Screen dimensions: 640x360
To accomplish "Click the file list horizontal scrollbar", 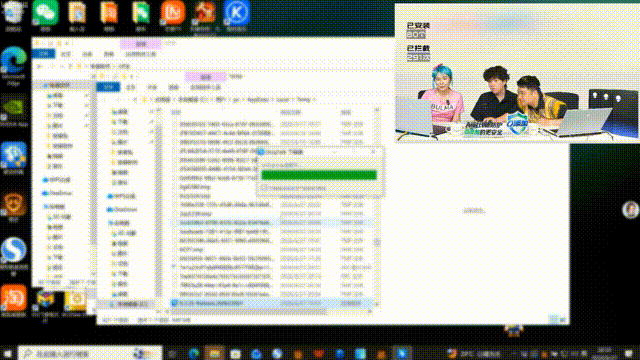I will click(x=249, y=312).
